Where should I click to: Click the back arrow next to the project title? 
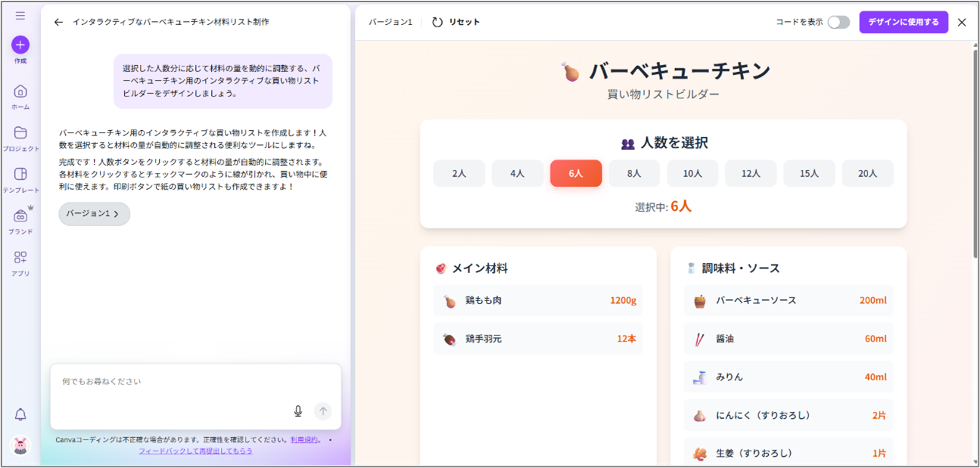point(58,22)
